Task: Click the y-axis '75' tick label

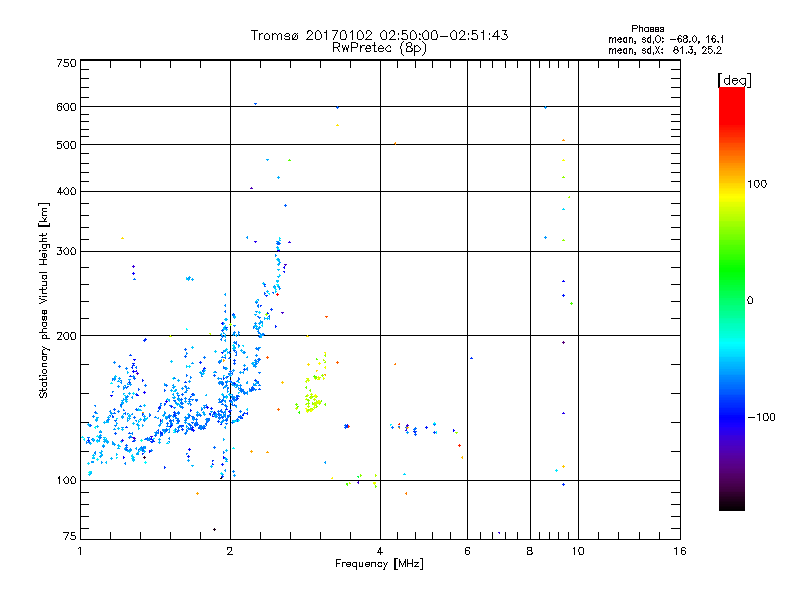Action: 70,536
